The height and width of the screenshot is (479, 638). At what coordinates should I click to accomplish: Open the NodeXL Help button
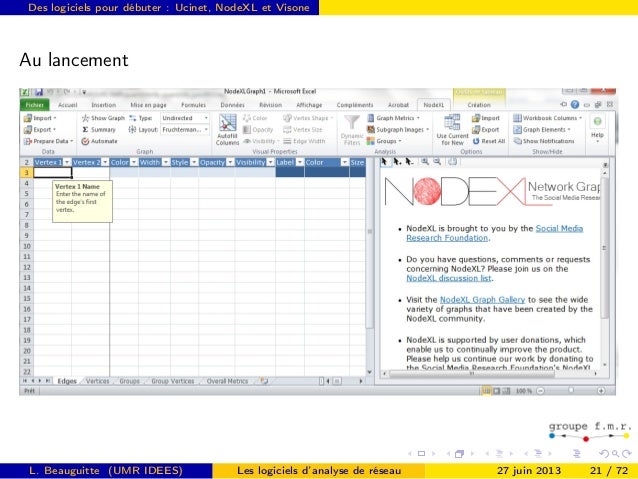coord(597,129)
